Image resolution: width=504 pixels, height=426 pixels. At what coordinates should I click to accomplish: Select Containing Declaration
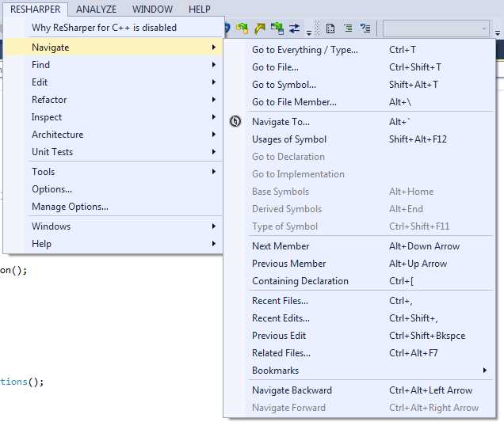(360, 281)
